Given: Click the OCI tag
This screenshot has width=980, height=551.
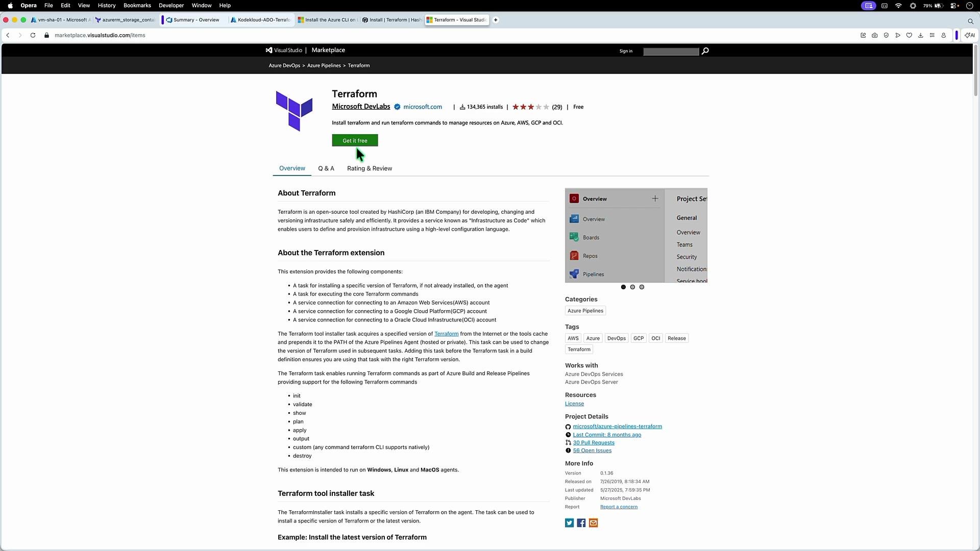Looking at the screenshot, I should [656, 338].
